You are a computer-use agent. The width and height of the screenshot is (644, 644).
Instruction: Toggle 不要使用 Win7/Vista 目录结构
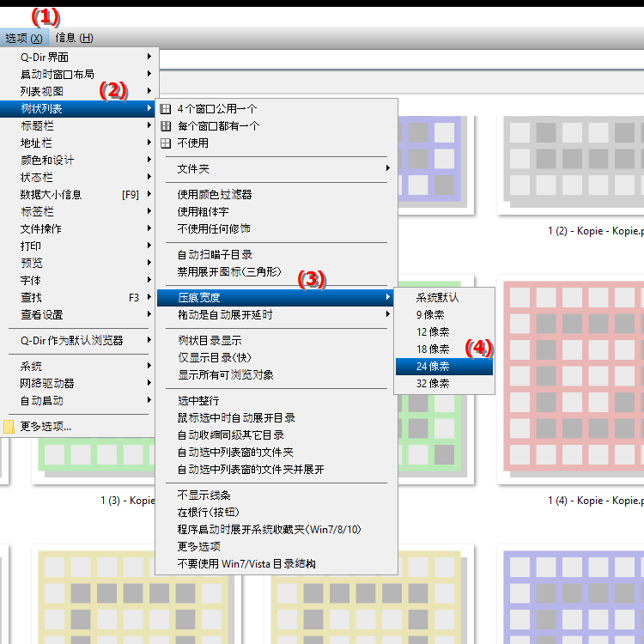pyautogui.click(x=276, y=564)
